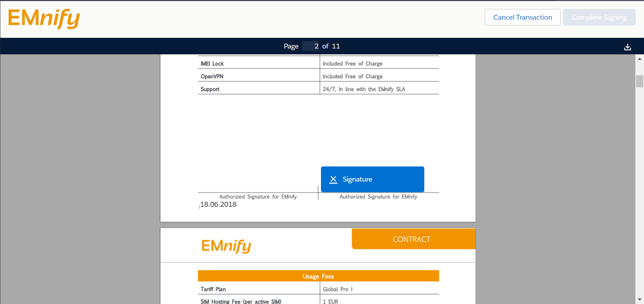The image size is (644, 304).
Task: Click the Usage Fees header bar
Action: point(318,276)
